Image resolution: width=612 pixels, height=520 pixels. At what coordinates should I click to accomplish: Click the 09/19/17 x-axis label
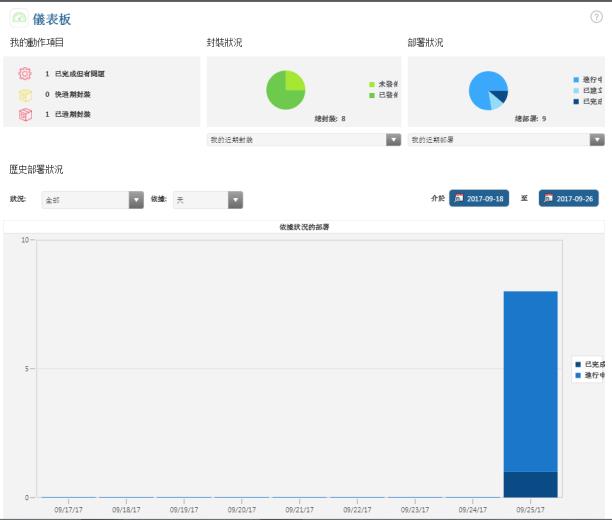(x=184, y=510)
